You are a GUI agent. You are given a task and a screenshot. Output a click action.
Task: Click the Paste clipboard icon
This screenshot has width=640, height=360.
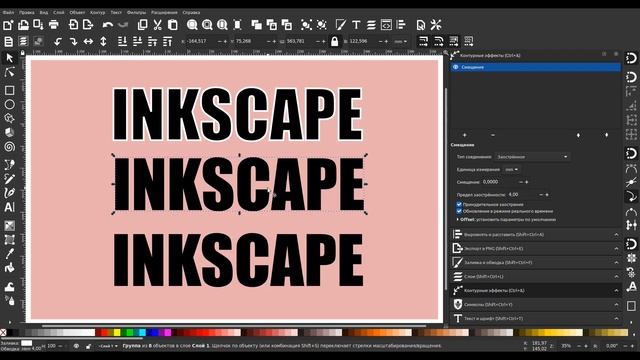(x=173, y=25)
